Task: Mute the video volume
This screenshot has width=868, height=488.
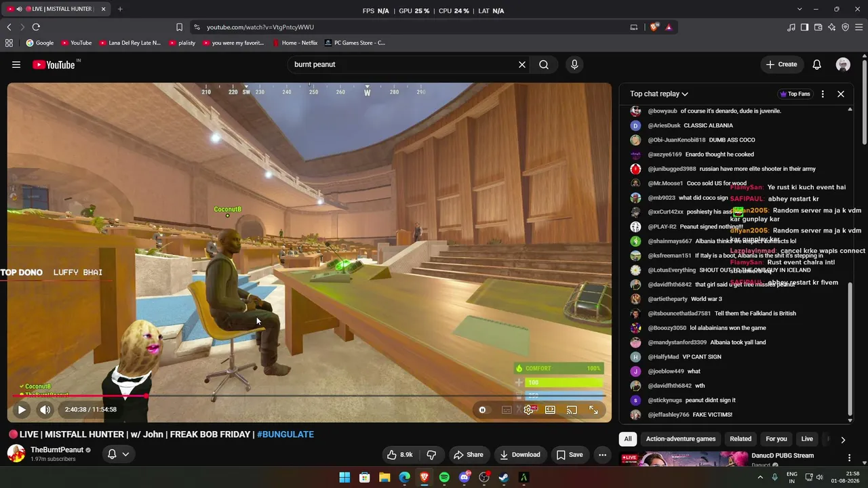Action: (x=45, y=409)
